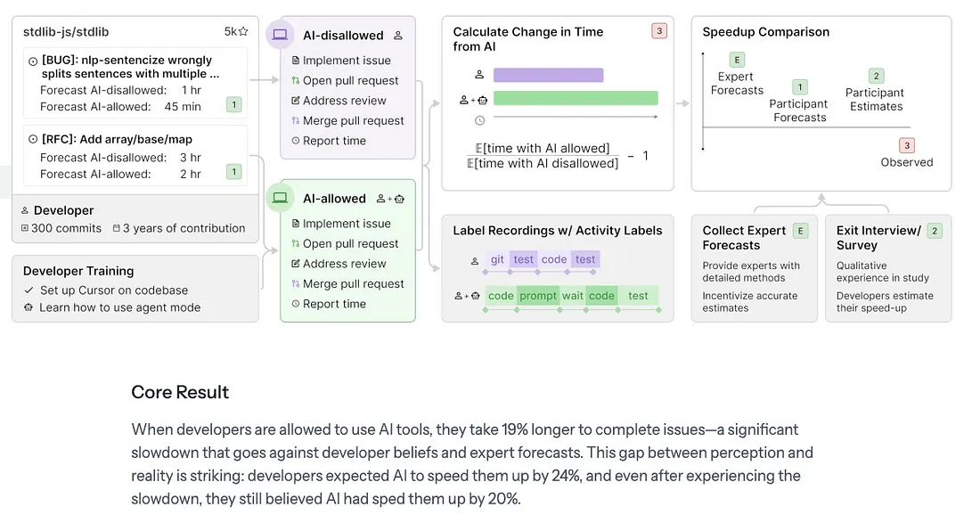The width and height of the screenshot is (980, 523).
Task: Click the clock icon below the green bar
Action: [479, 119]
